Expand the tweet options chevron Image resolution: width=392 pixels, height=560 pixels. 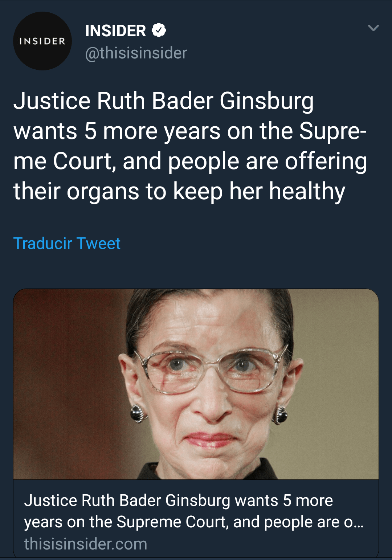(373, 28)
